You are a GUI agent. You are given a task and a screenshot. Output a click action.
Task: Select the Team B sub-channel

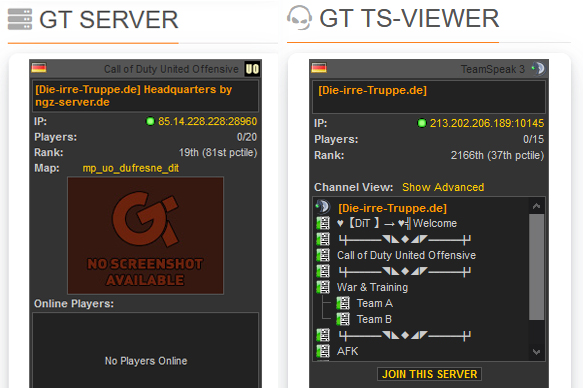tap(374, 319)
